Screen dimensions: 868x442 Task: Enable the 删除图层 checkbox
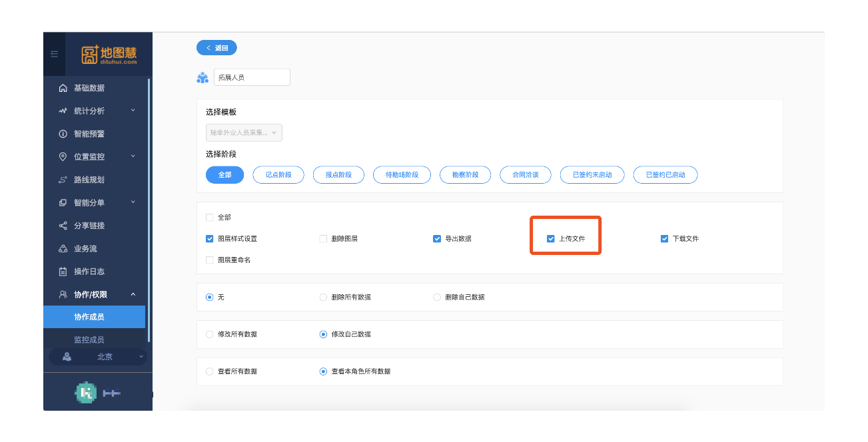pyautogui.click(x=324, y=239)
